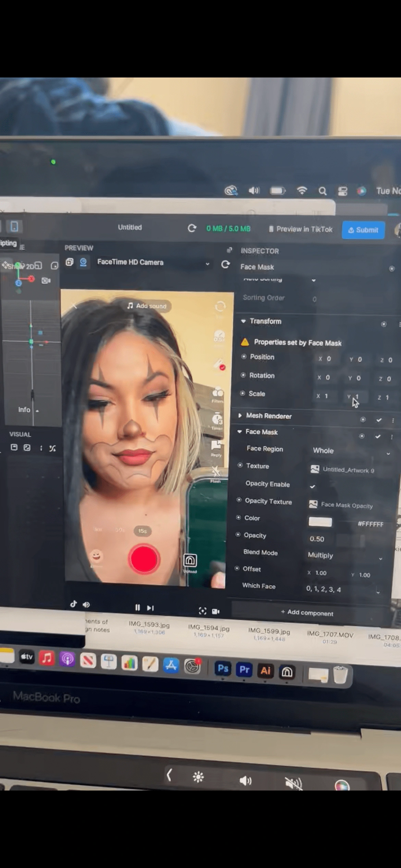Open the white Color swatch

(x=320, y=522)
